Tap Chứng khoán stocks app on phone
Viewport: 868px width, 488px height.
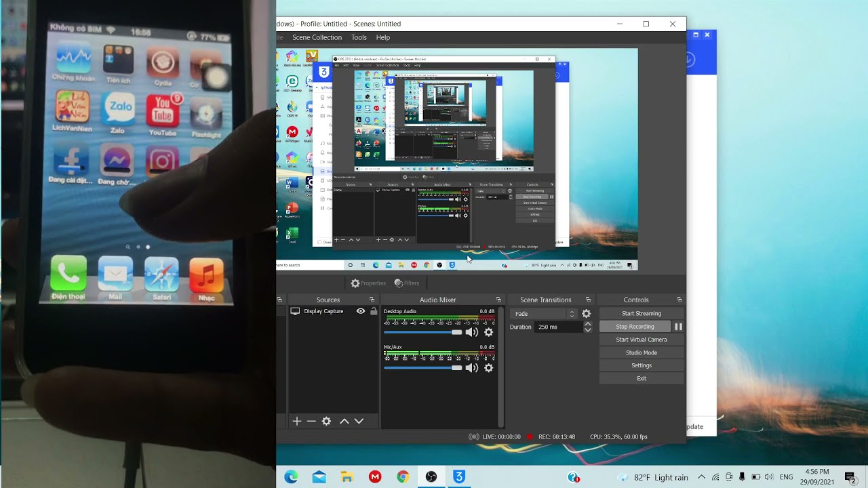74,58
